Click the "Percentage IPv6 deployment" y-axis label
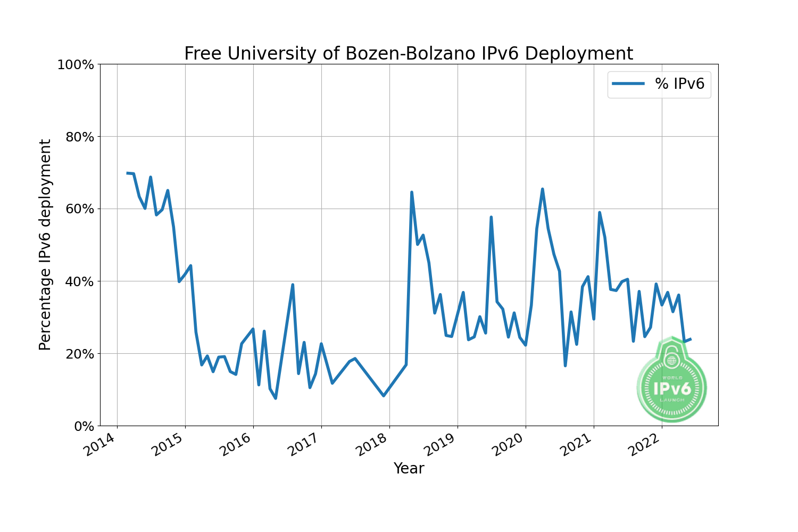 tap(45, 245)
